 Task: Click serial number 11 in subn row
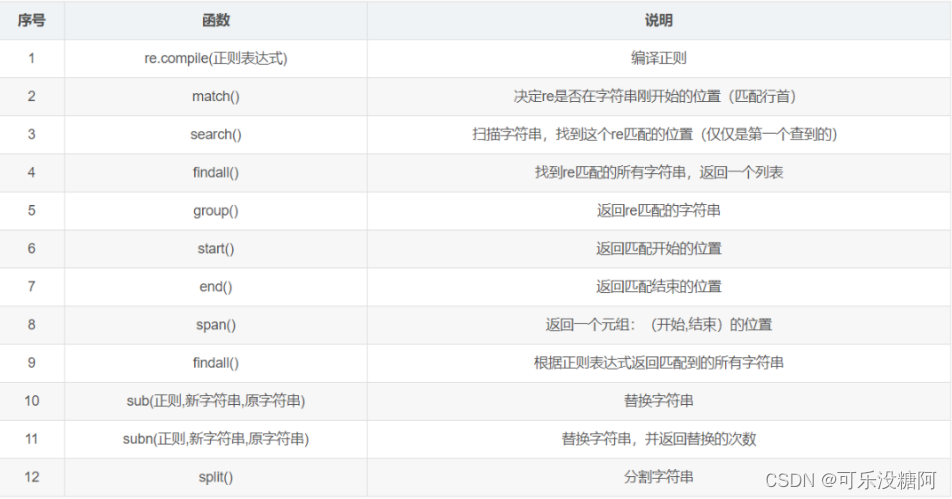coord(32,439)
